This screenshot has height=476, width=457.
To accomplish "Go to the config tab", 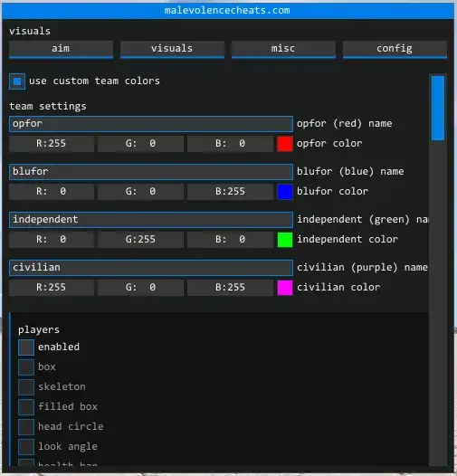I will point(395,49).
